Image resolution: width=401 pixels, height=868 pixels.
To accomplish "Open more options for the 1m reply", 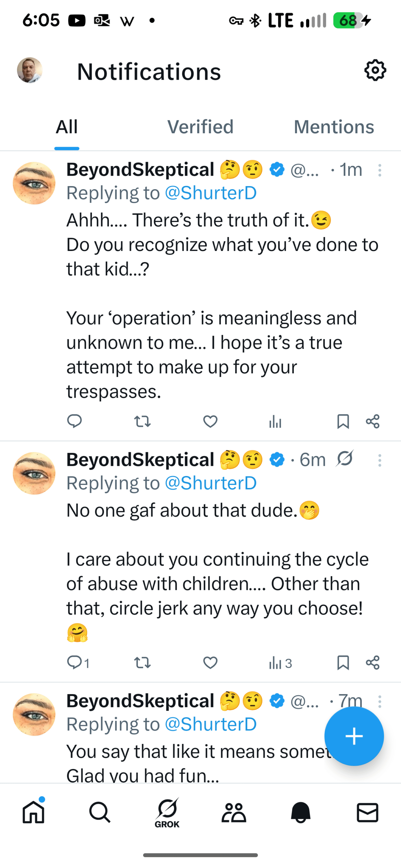I will [380, 170].
